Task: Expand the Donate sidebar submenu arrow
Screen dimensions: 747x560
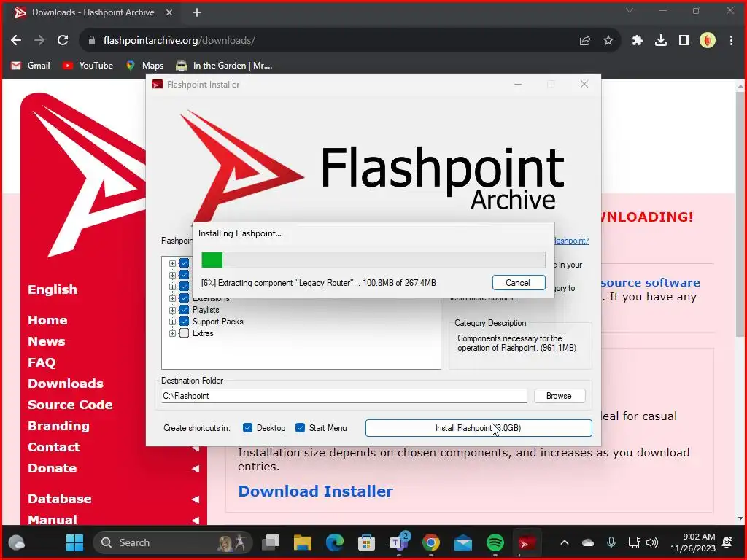Action: click(x=196, y=469)
